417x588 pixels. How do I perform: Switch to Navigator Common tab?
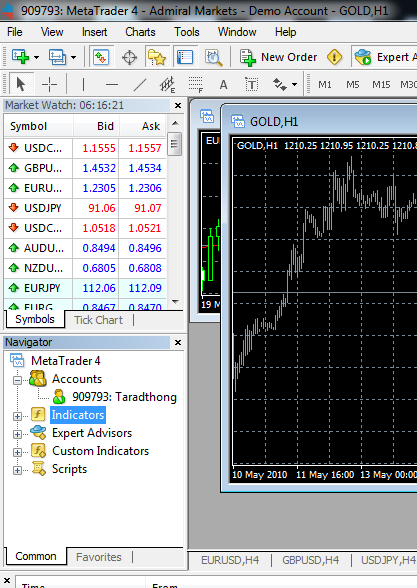(x=36, y=556)
